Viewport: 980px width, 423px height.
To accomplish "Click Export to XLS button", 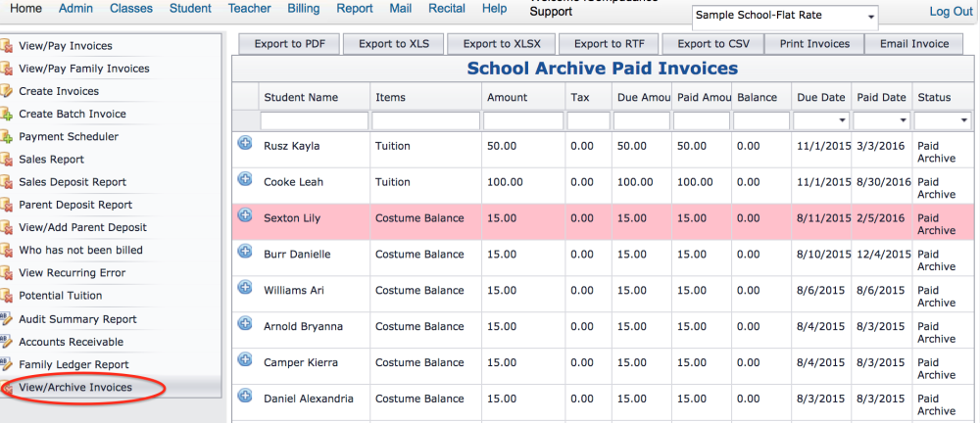I will (393, 44).
